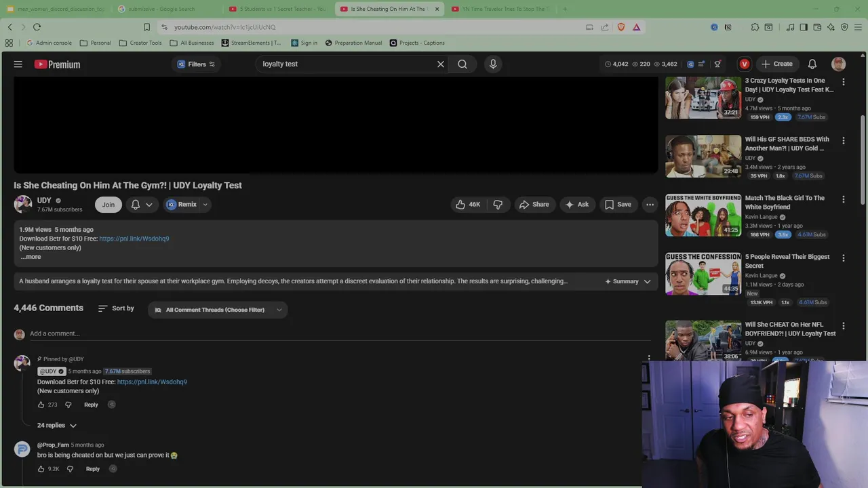Image resolution: width=868 pixels, height=488 pixels.
Task: Expand the video Summary chevron
Action: [647, 281]
